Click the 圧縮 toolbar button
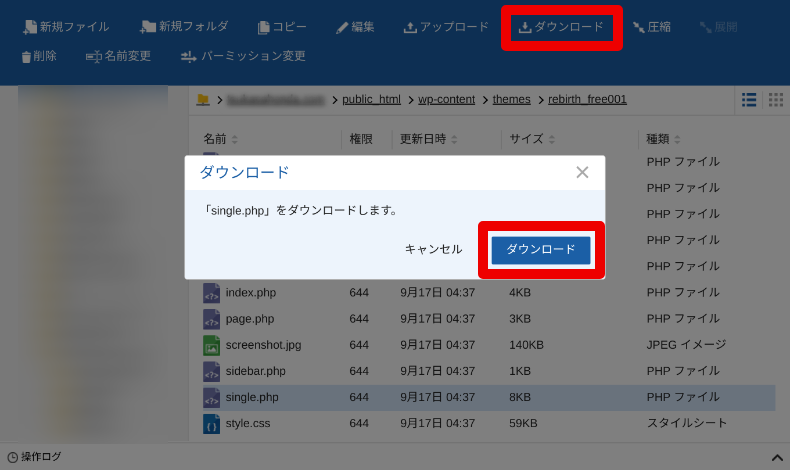Viewport: 790px width, 470px height. pyautogui.click(x=651, y=27)
